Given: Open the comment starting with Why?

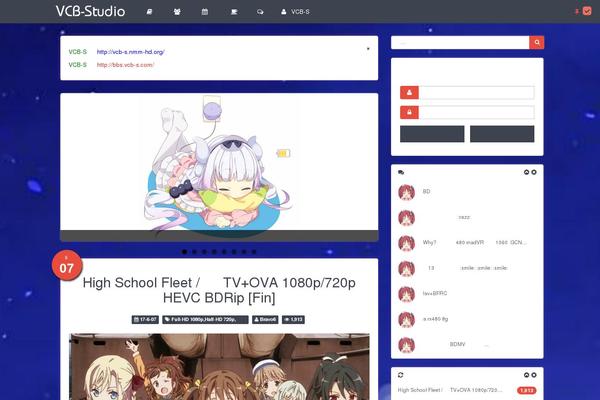Looking at the screenshot, I should 474,242.
